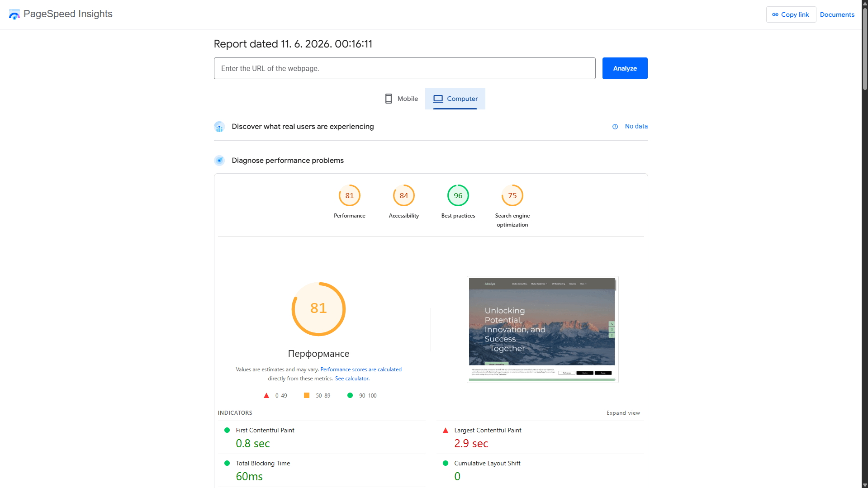This screenshot has width=868, height=488.
Task: Click the page vertical scrollbar thumb
Action: click(x=865, y=49)
